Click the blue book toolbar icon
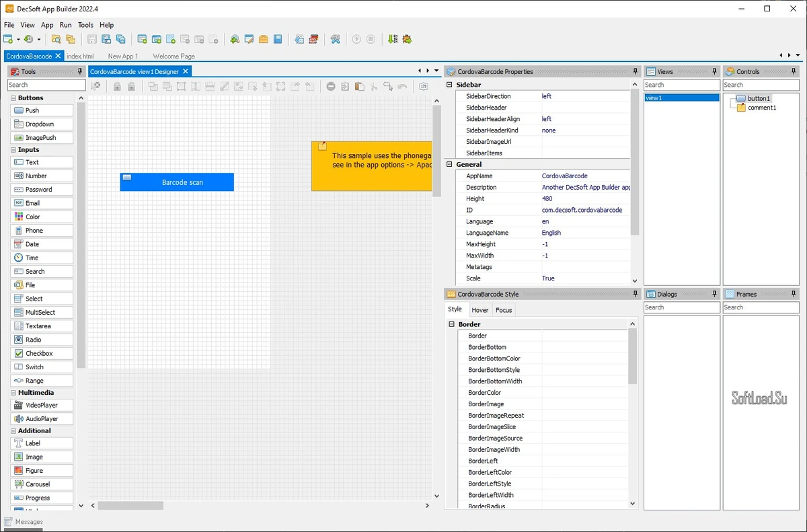 278,39
